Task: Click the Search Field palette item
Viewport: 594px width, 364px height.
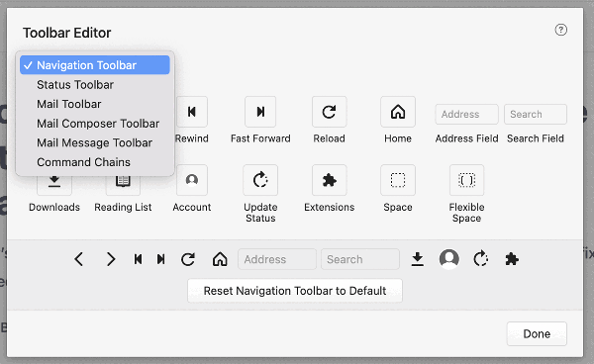Action: point(536,115)
